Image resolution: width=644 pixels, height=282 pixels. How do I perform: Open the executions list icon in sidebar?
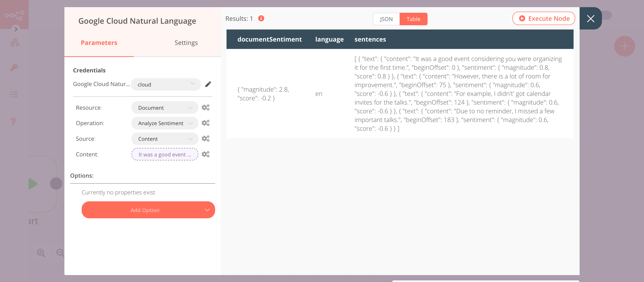pyautogui.click(x=14, y=94)
